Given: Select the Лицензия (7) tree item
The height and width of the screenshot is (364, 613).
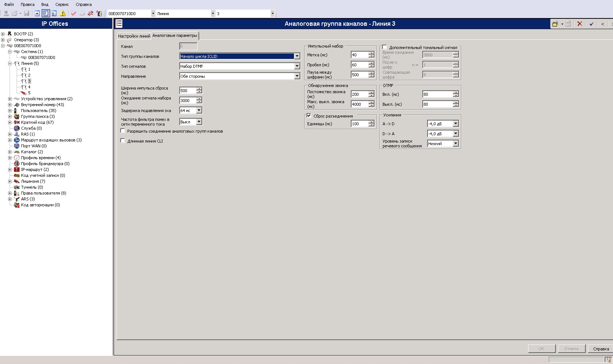Looking at the screenshot, I should point(33,181).
